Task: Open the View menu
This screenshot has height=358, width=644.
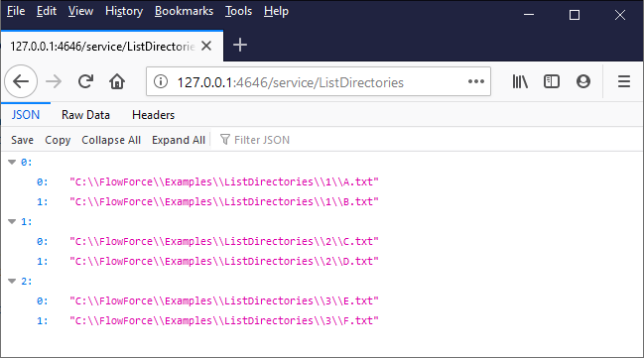Action: click(x=80, y=11)
